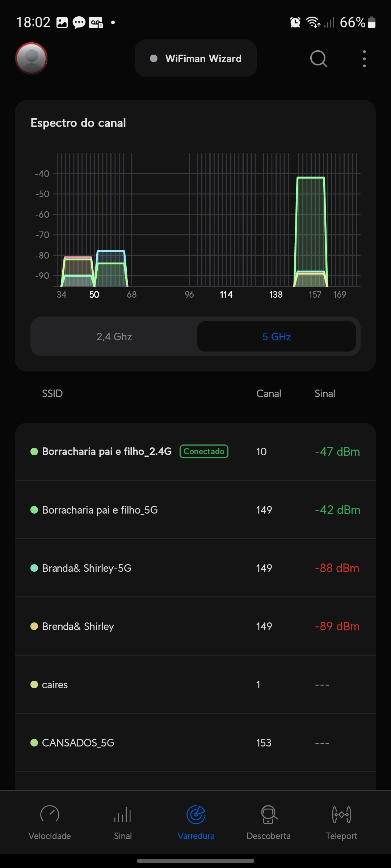
Task: Open the user profile avatar
Action: tap(31, 58)
